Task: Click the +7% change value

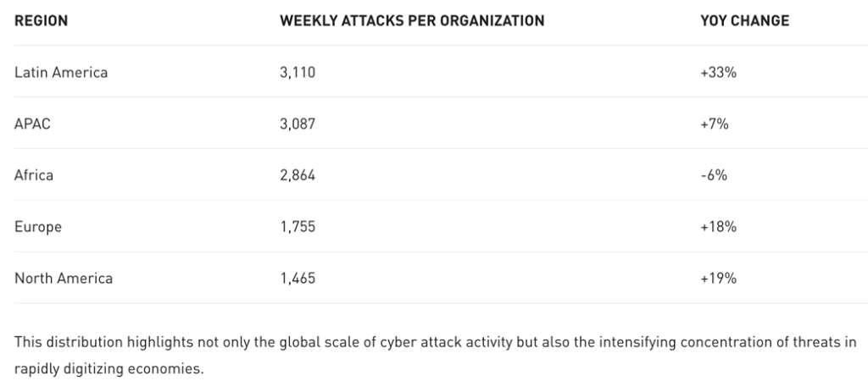Action: [x=715, y=124]
